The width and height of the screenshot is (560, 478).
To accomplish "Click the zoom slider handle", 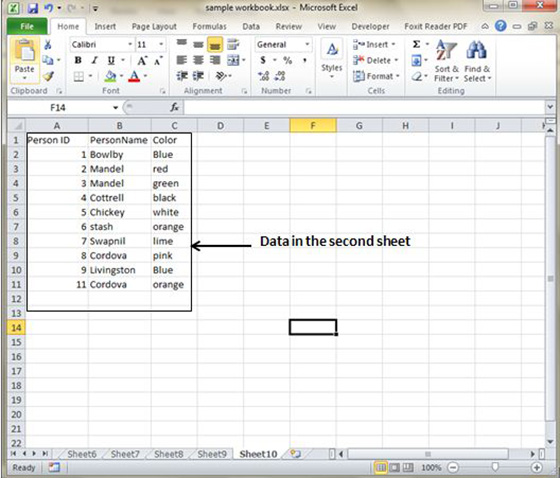I will click(495, 467).
